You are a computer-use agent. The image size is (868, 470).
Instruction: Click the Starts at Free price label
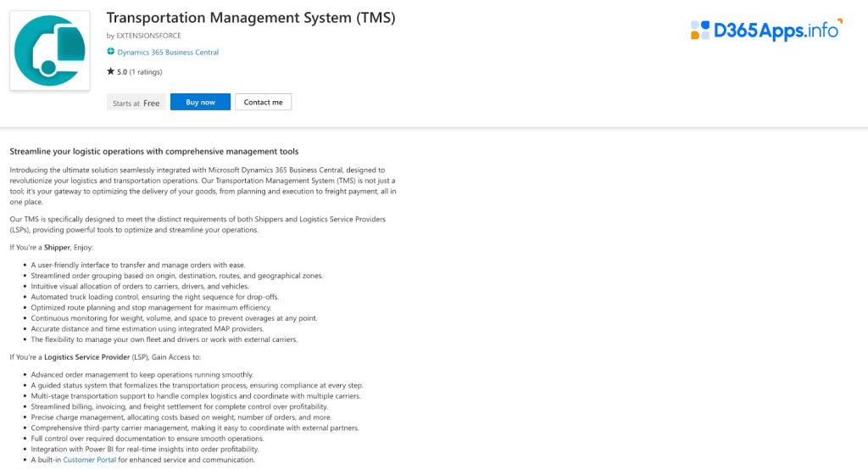(136, 104)
